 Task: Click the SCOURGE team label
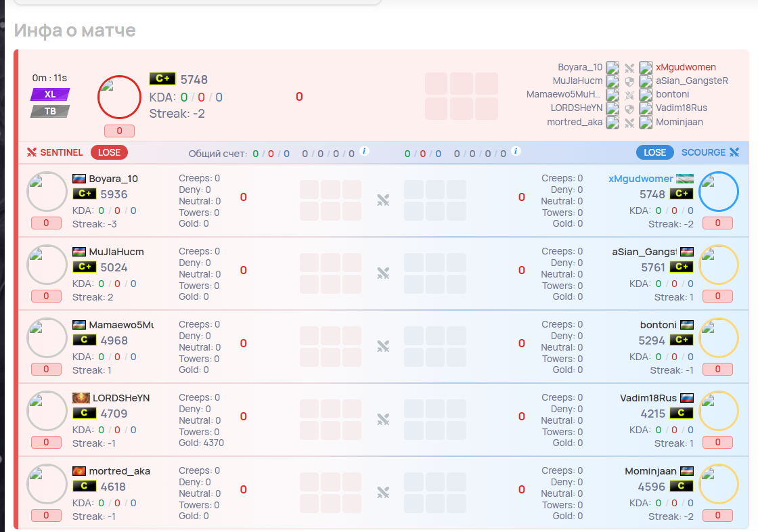pos(703,152)
